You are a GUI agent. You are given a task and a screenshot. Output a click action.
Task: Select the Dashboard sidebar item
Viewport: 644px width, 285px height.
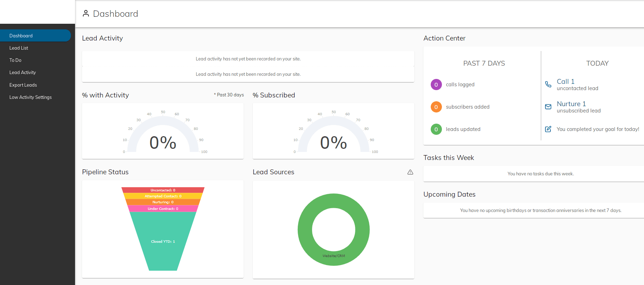(x=21, y=36)
